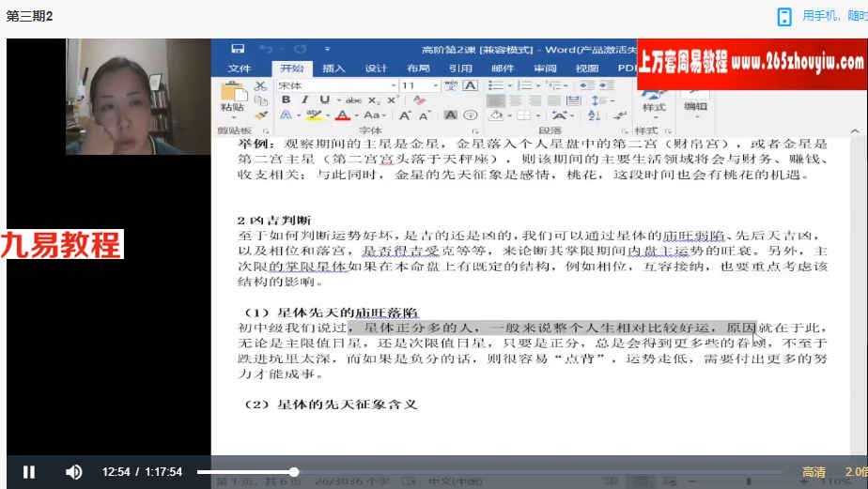Click the Redo icon in Word's title bar
The height and width of the screenshot is (489, 868).
[300, 49]
